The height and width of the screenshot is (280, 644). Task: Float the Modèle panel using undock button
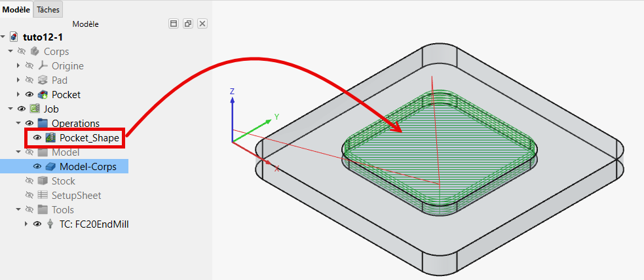[x=188, y=24]
